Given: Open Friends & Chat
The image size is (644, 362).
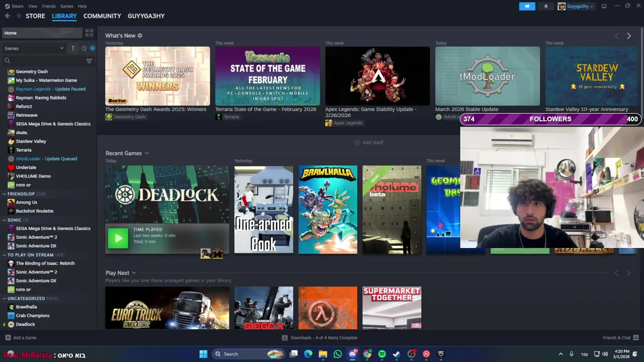Looking at the screenshot, I should tap(620, 338).
